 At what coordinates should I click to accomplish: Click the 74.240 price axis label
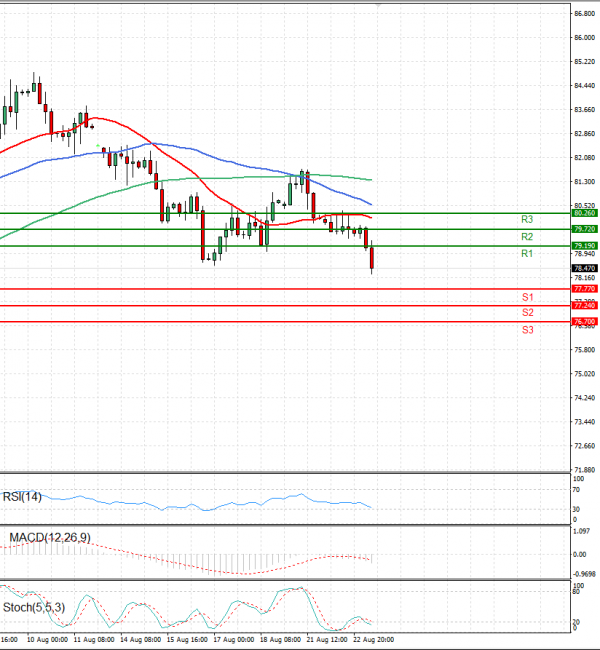click(584, 398)
